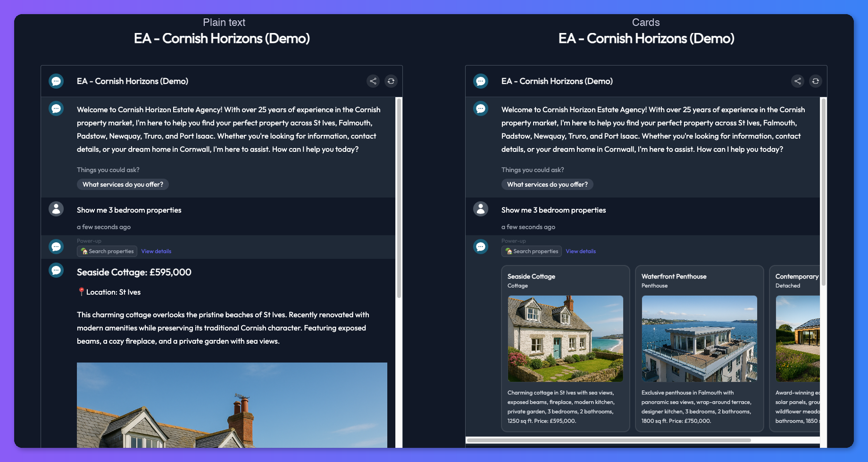Click the Search properties power-up in Cards panel

coord(531,251)
